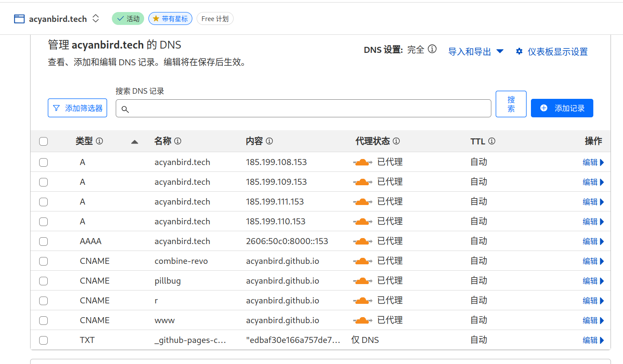Click proxy cloud icon for 185.199.110.153
Screen dimensions: 623x364
click(363, 222)
